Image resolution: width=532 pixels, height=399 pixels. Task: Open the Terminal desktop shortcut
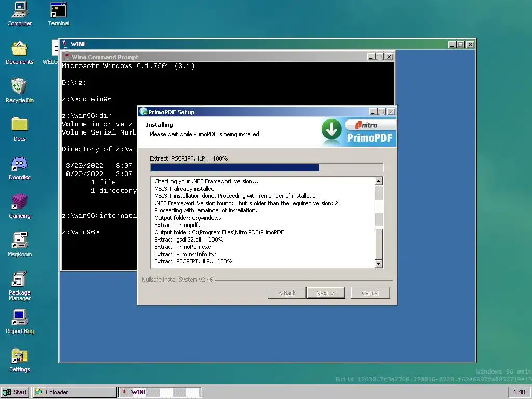tap(58, 14)
